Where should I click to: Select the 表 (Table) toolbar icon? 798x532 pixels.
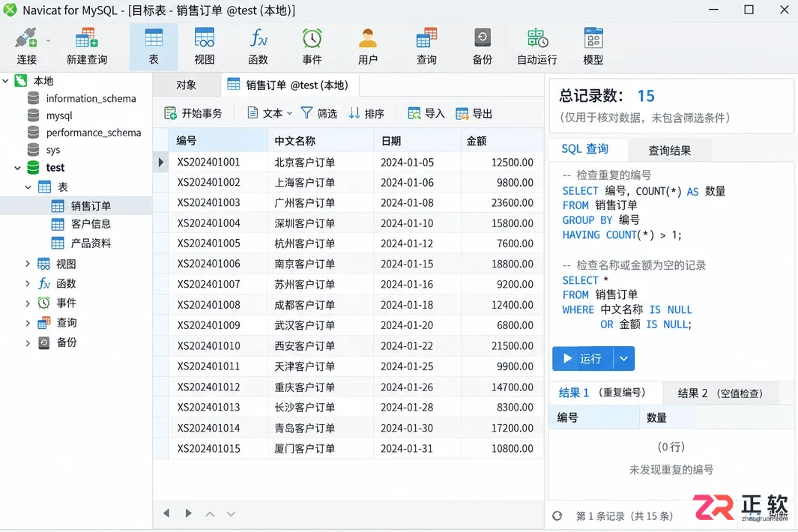tap(154, 39)
